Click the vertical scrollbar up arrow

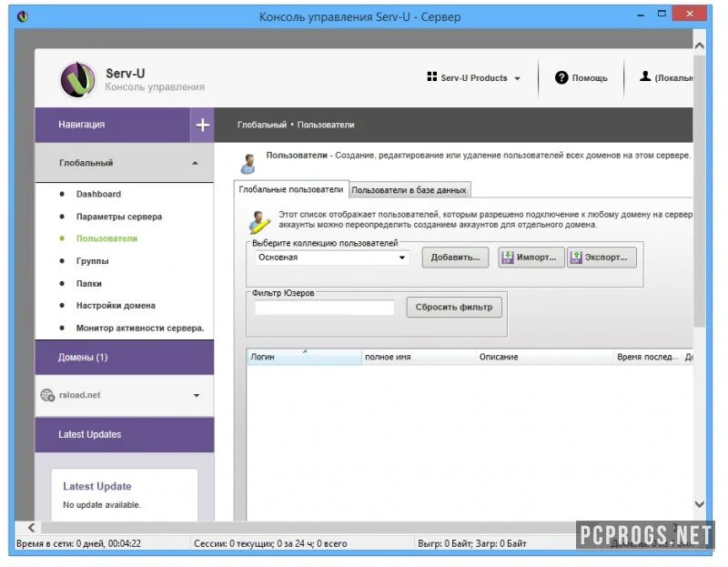(699, 46)
